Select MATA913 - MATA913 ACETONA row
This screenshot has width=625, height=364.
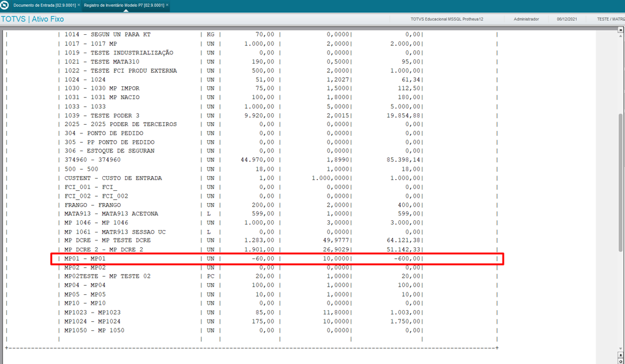(111, 214)
